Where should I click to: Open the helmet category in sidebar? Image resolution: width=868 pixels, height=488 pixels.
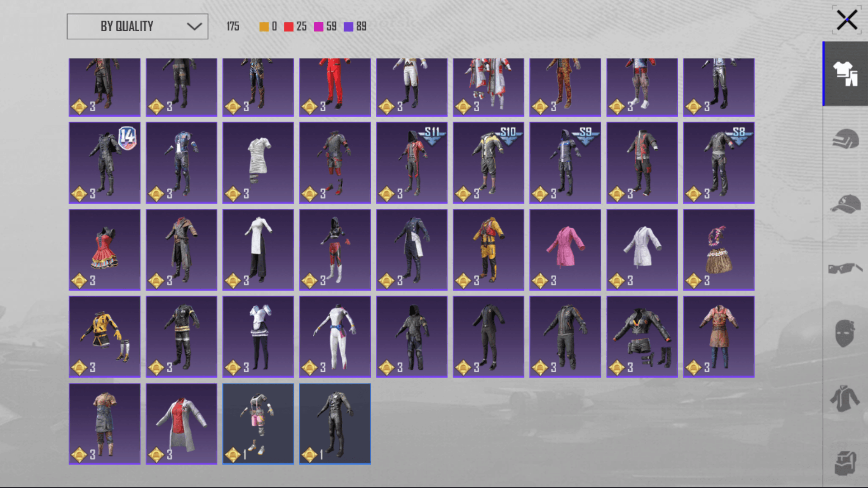(x=845, y=139)
